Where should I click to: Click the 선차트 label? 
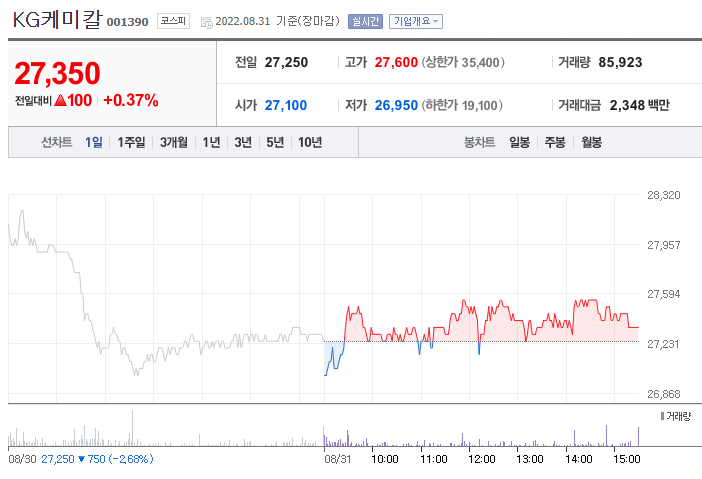56,142
